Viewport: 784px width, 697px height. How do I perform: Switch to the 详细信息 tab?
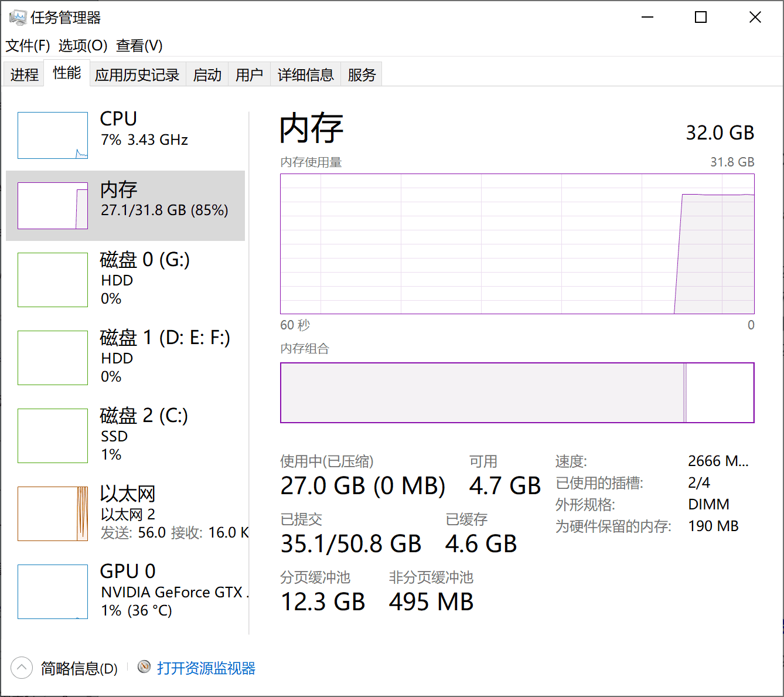pos(305,75)
